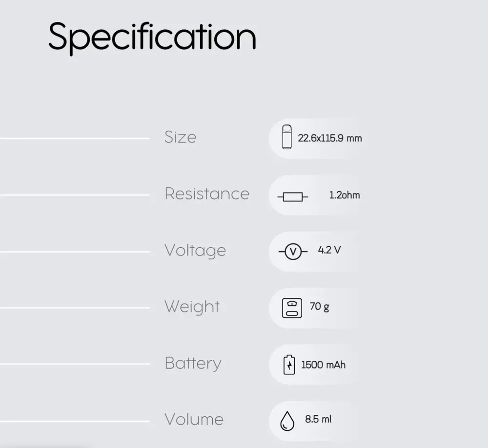Image resolution: width=488 pixels, height=448 pixels.
Task: Click the 22.6x115.9 mm value
Action: pos(330,138)
